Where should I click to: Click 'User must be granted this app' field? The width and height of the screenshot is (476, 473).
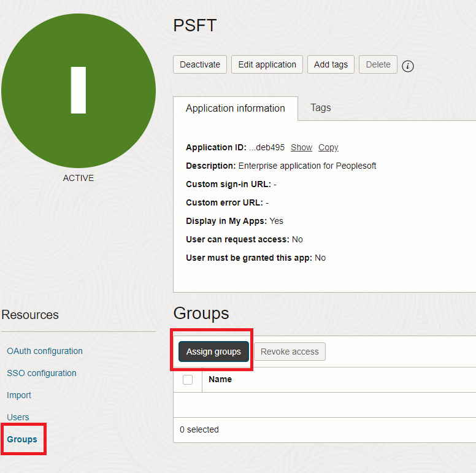[256, 258]
